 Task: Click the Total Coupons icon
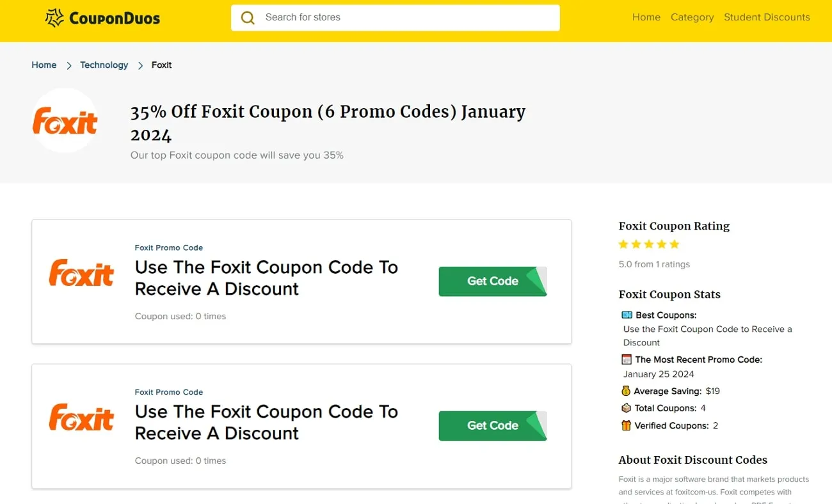pyautogui.click(x=625, y=408)
